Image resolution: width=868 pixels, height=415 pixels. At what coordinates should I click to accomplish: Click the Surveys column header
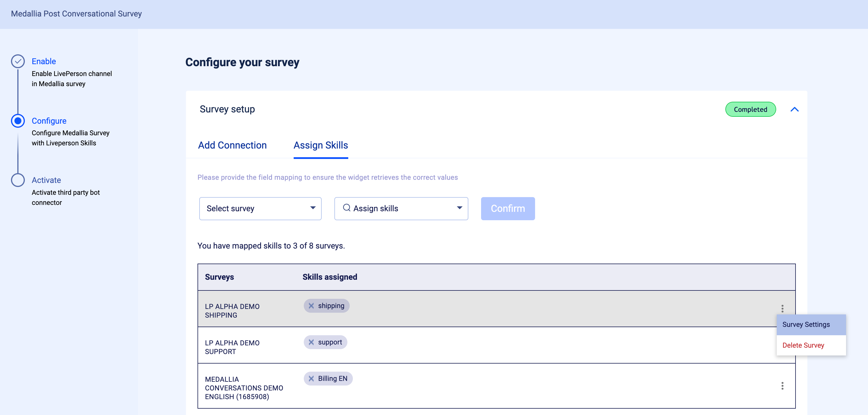coord(219,277)
